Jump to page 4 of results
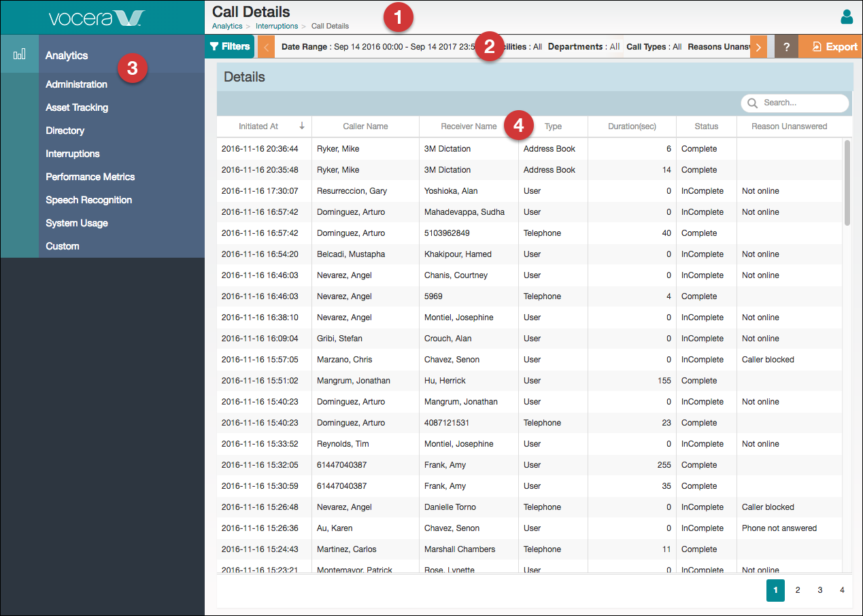 (842, 590)
